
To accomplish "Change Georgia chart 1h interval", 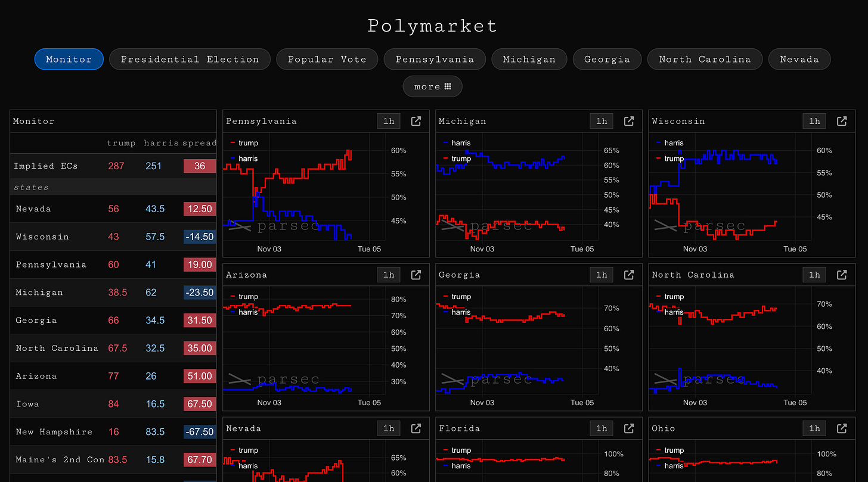I will pos(602,275).
